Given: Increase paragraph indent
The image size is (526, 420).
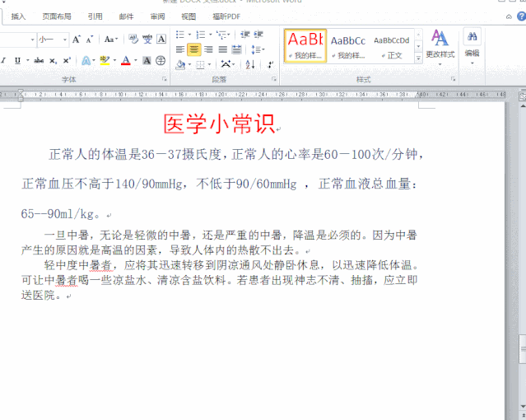Looking at the screenshot, I should (x=258, y=35).
